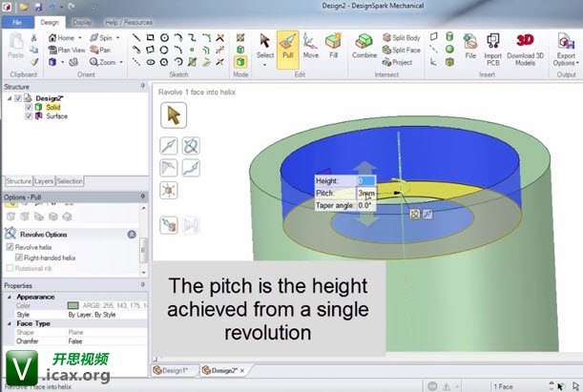Pick the Rectangle sketch tool
The width and height of the screenshot is (583, 392).
click(150, 37)
